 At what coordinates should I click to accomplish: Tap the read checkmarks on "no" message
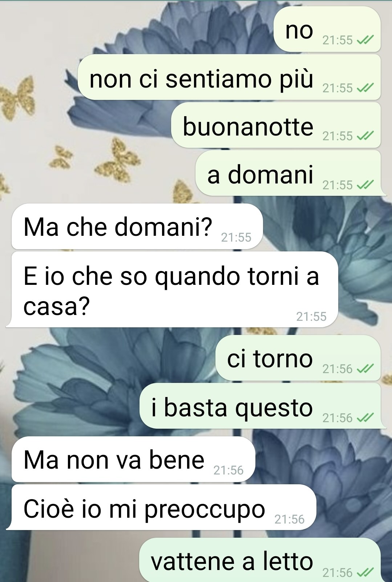365,40
